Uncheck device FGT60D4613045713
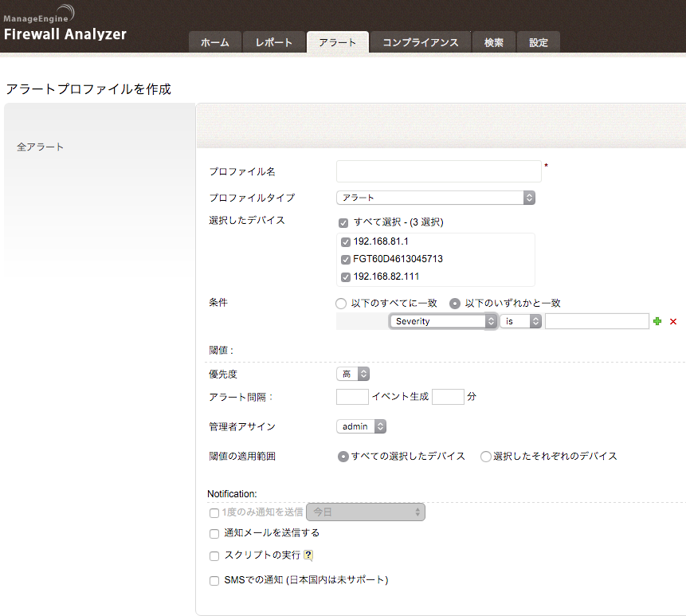The height and width of the screenshot is (616, 686). (x=345, y=260)
